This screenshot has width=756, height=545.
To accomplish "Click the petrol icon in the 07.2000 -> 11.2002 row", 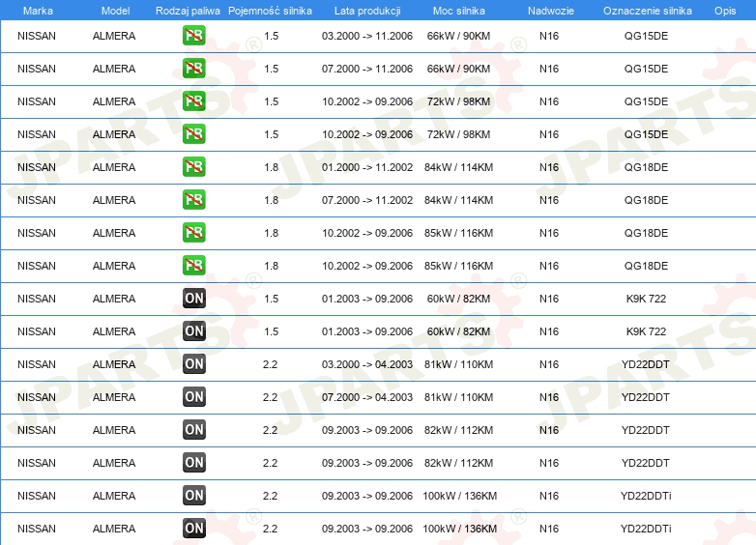I will point(193,200).
